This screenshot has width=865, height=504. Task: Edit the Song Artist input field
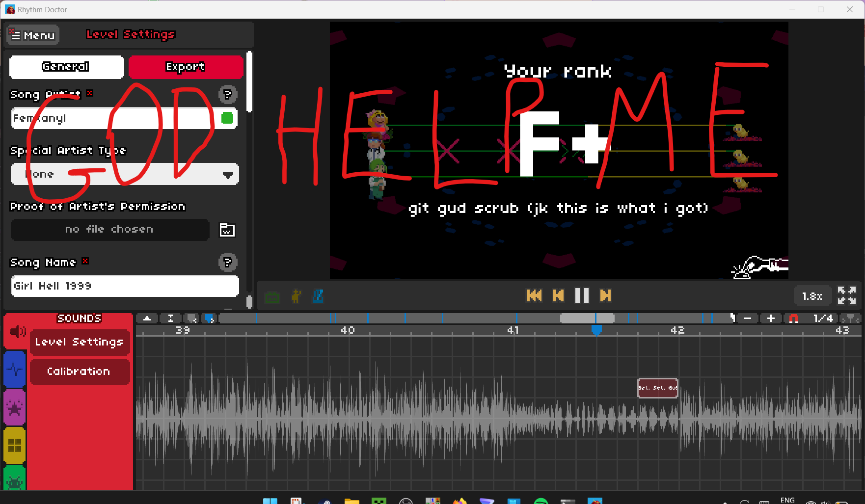pos(124,118)
